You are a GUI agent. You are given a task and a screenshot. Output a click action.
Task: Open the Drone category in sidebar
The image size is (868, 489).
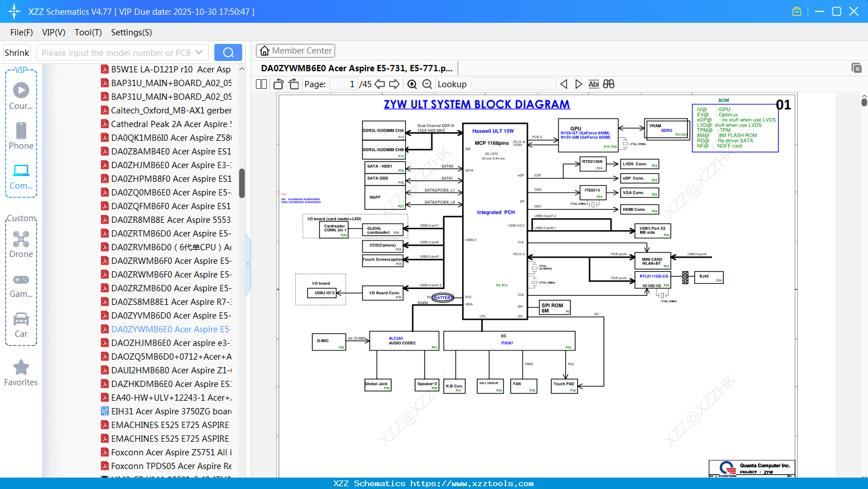pos(21,244)
